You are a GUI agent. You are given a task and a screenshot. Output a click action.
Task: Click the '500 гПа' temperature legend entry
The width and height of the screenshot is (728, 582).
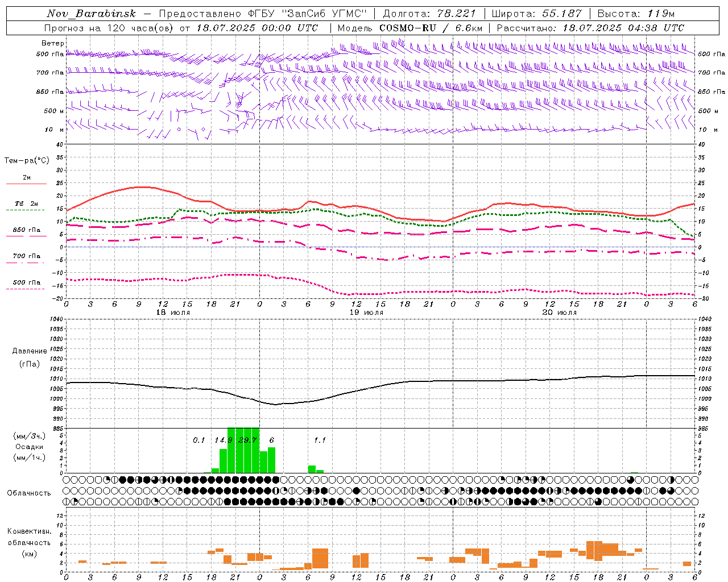[x=26, y=282]
